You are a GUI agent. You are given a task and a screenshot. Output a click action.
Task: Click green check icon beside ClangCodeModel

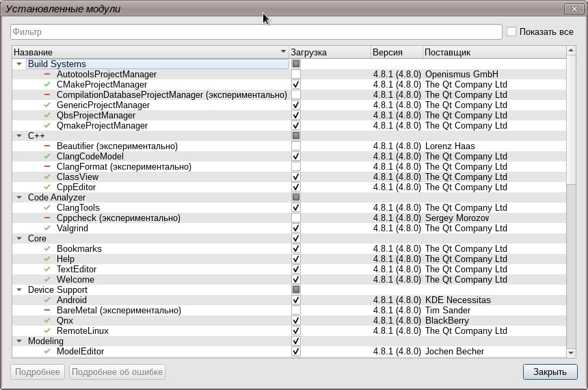point(47,156)
